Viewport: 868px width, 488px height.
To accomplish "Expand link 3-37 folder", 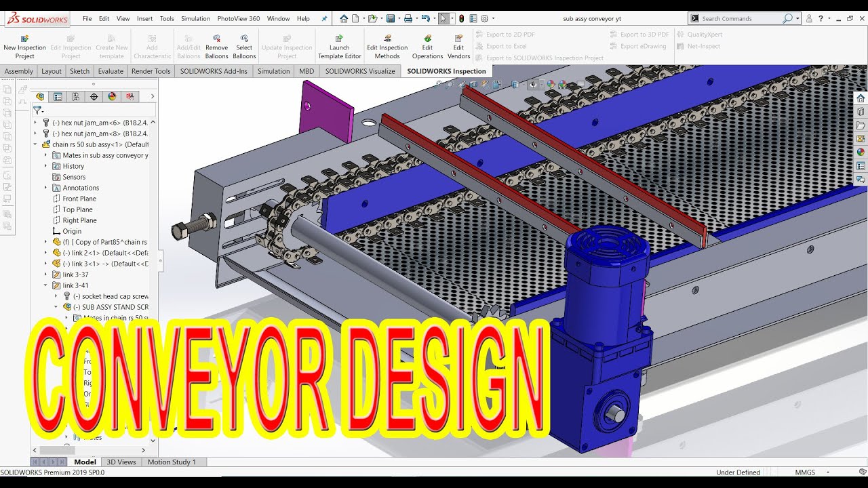I will 46,274.
